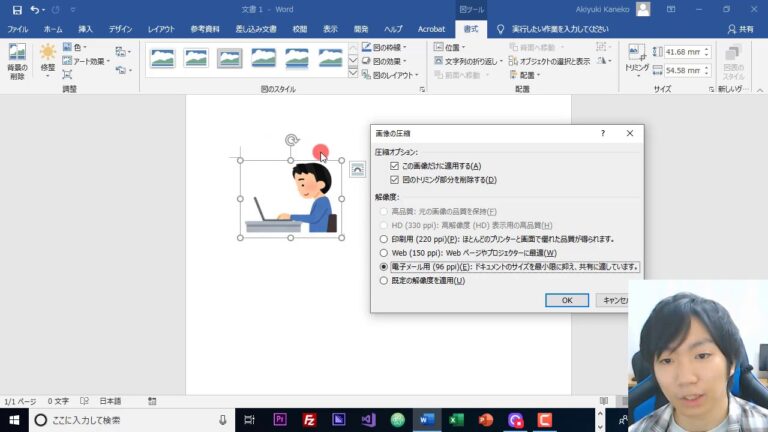This screenshot has width=768, height=432.
Task: Open PowerPoint from the taskbar
Action: (x=485, y=420)
